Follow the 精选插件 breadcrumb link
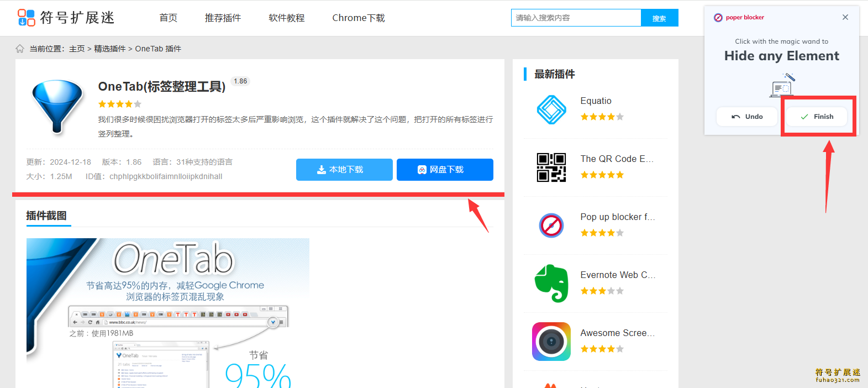Viewport: 868px width, 388px height. (x=110, y=49)
